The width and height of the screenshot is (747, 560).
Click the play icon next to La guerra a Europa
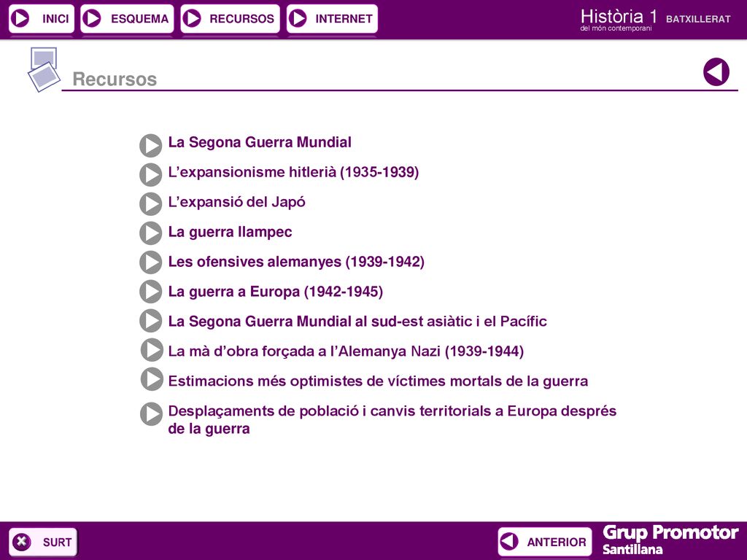click(x=150, y=292)
